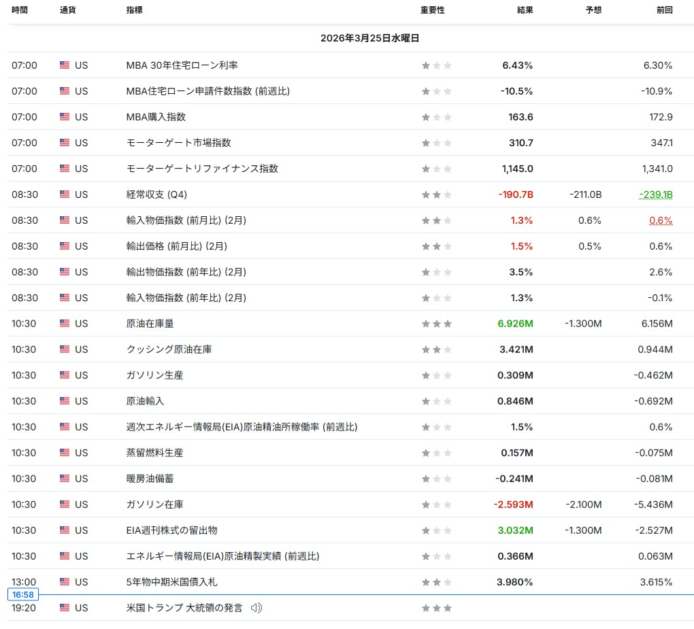Select the 結果 column header
Screen dimensions: 694x629
524,10
